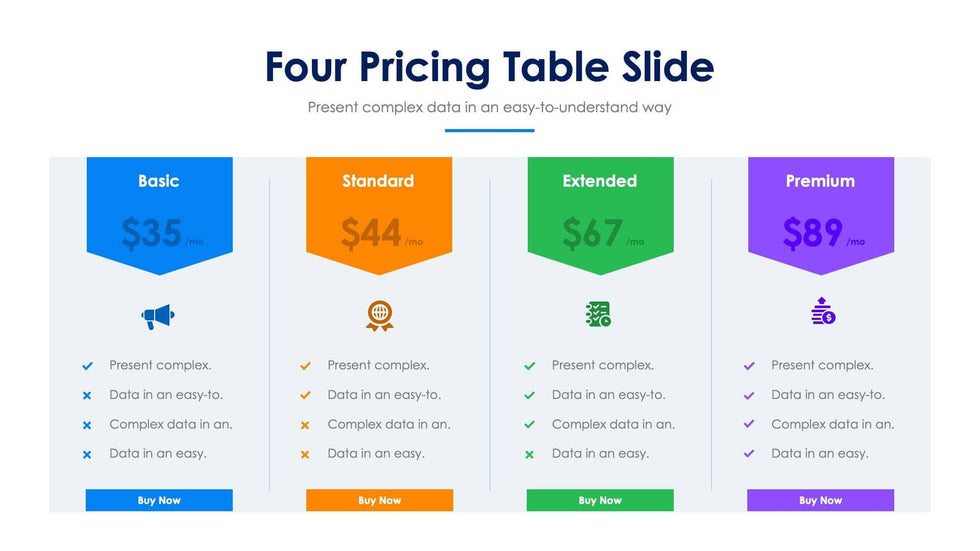Screen dimensions: 980x551
Task: Click the $67 price on the Extended banner
Action: coord(592,234)
